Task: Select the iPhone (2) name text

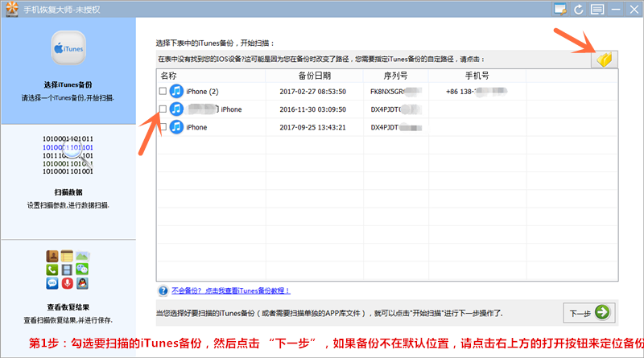Action: [x=202, y=92]
